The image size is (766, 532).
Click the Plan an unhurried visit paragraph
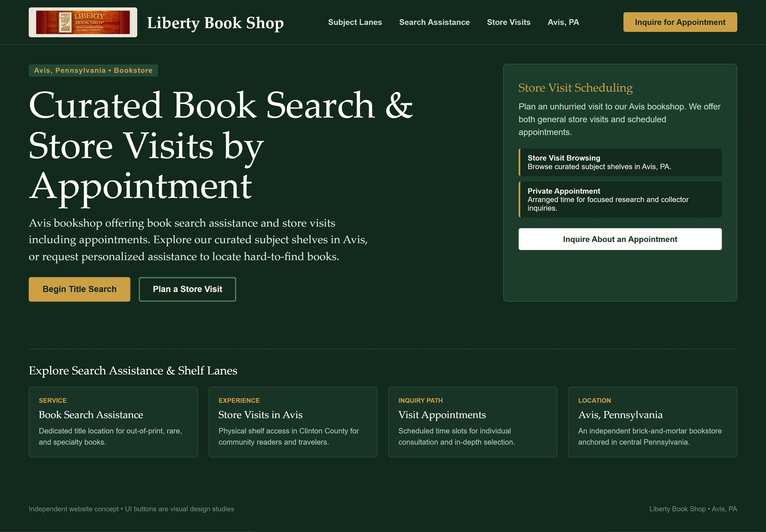click(619, 119)
